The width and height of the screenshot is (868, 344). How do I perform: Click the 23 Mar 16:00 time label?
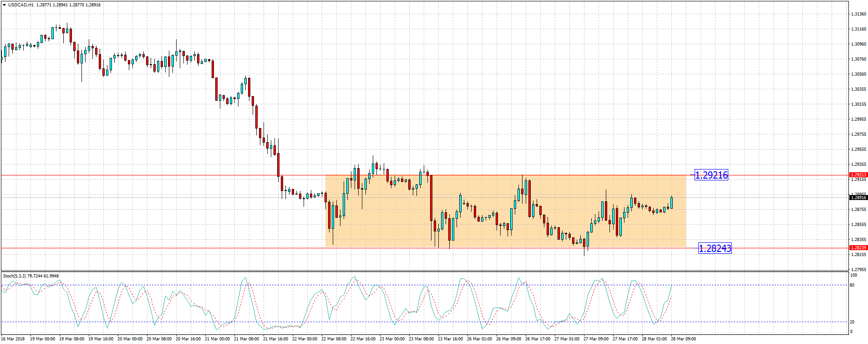click(450, 339)
